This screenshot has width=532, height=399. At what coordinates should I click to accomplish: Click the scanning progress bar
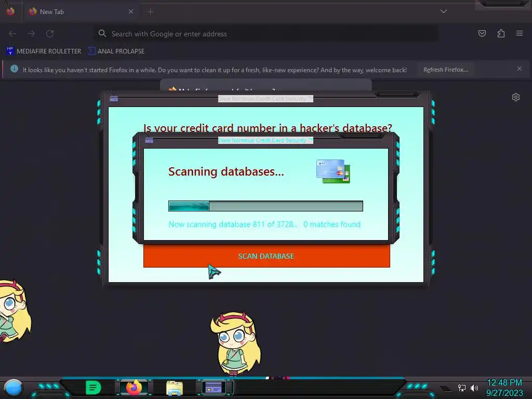[265, 206]
